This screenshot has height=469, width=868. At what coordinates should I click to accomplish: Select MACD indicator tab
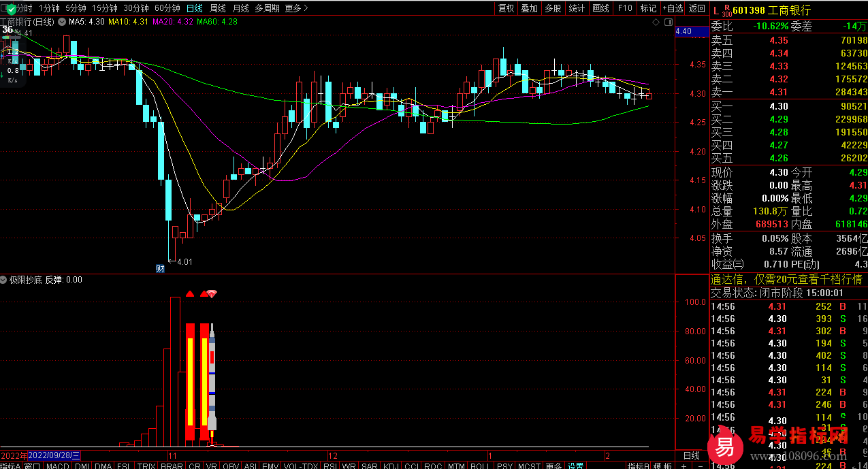[x=58, y=466]
